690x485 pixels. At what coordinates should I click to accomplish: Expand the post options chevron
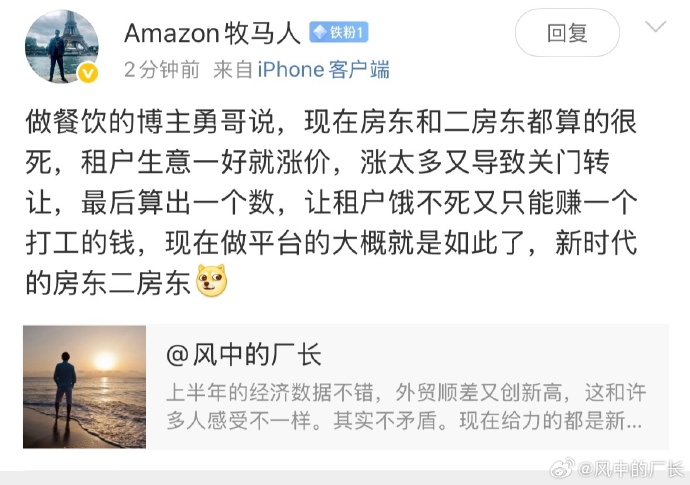tap(656, 27)
